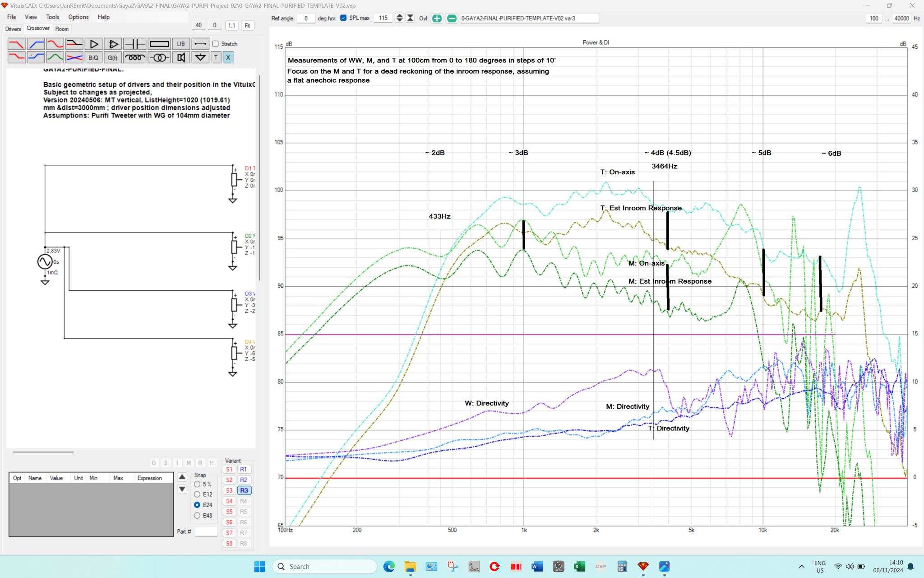Click the selected R3 variant

[244, 490]
